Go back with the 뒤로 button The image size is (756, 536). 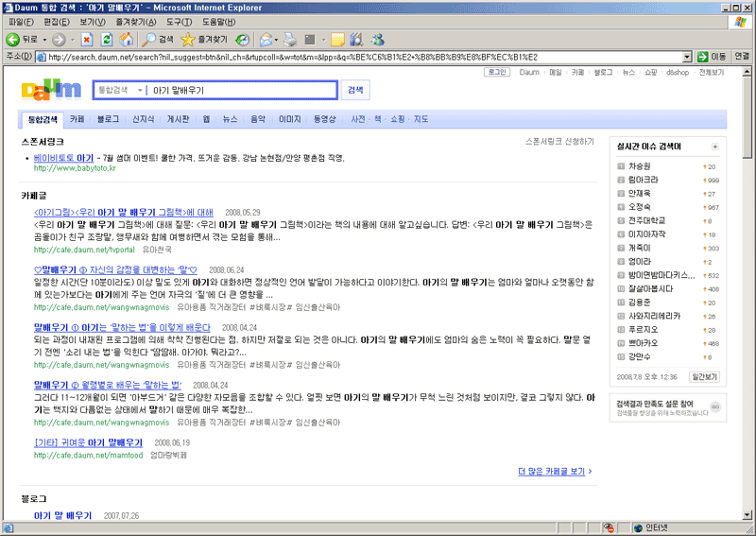[21, 40]
